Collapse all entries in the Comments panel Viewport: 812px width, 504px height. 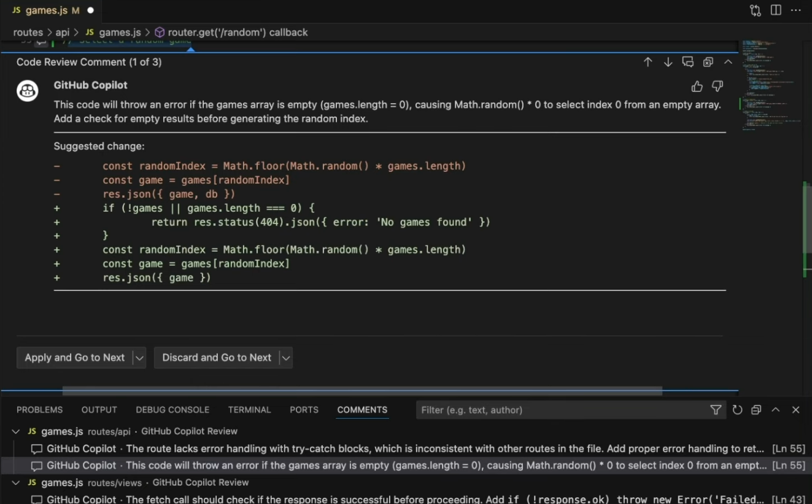point(756,409)
